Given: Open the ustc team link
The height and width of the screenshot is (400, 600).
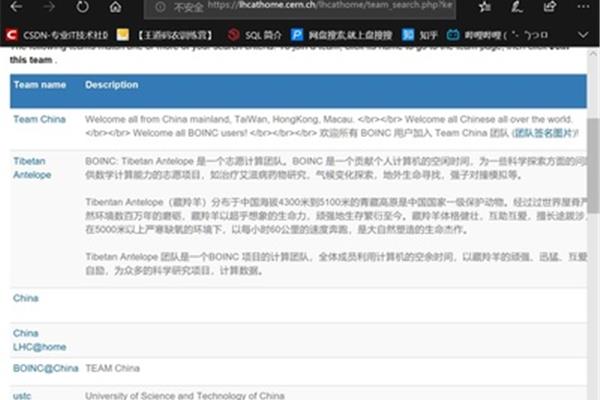Looking at the screenshot, I should tap(22, 396).
